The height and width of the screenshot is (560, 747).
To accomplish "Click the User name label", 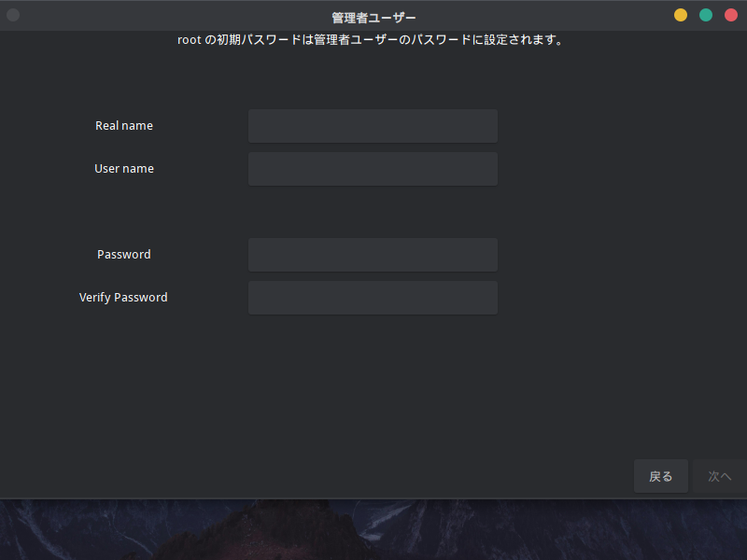I will [x=124, y=169].
